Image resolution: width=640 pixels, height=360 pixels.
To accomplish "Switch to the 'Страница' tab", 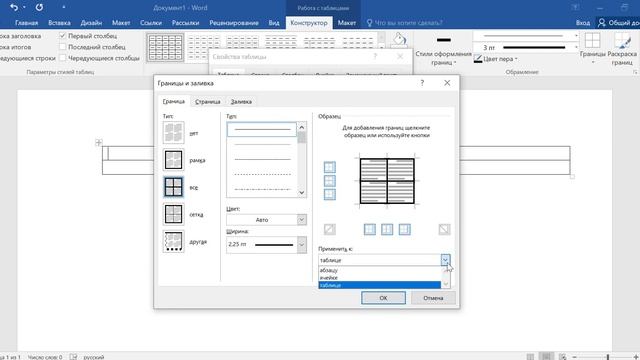I will pyautogui.click(x=207, y=102).
